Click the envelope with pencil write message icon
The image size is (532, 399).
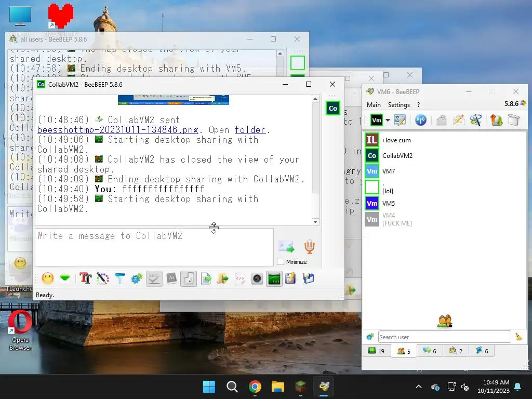point(458,120)
